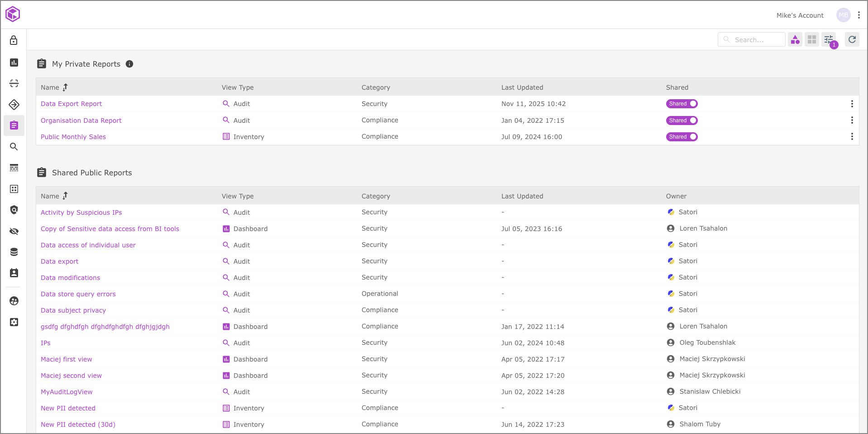The width and height of the screenshot is (868, 434).
Task: Click the refresh icon in the toolbar
Action: pos(852,39)
